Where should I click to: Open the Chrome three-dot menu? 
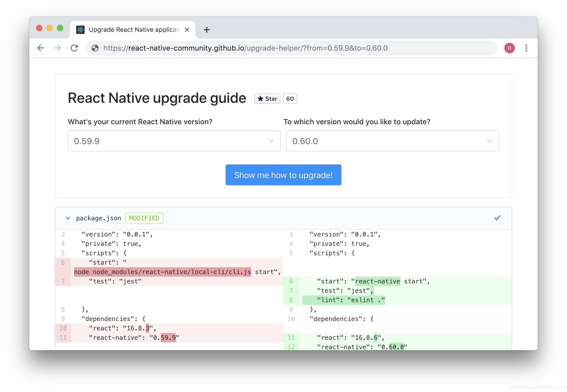click(x=526, y=48)
